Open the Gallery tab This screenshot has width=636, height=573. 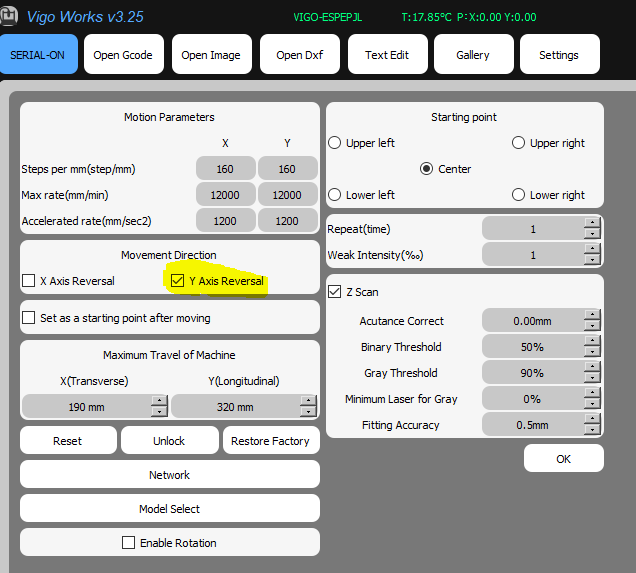pos(474,54)
